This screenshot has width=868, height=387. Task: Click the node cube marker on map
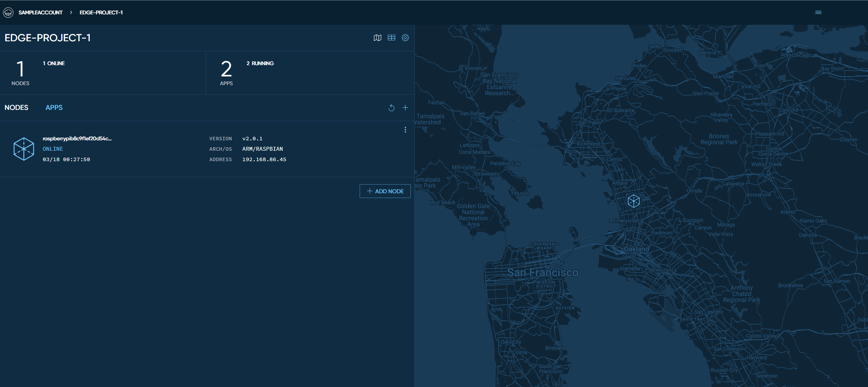click(634, 201)
